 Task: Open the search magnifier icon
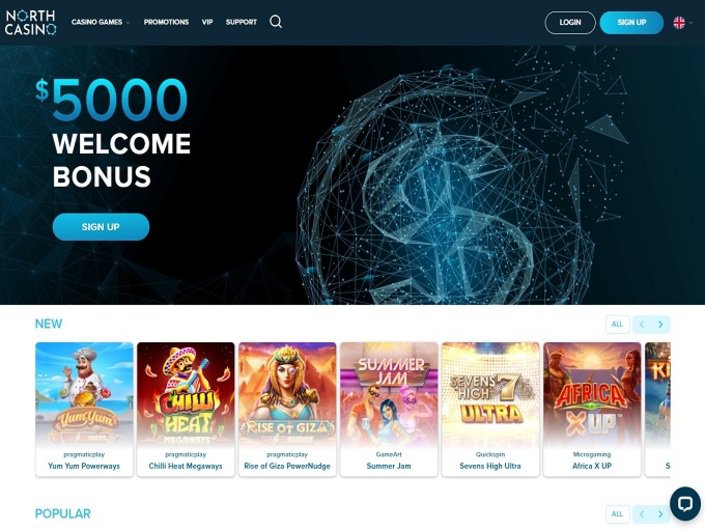(276, 22)
